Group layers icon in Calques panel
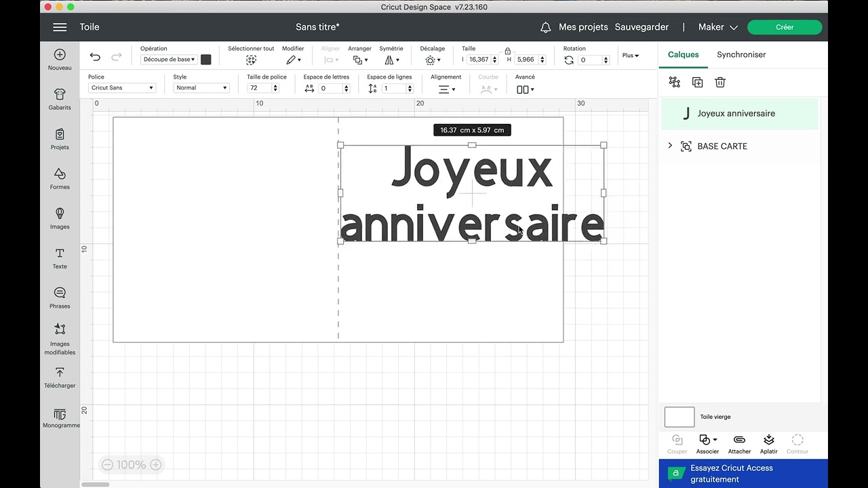The image size is (868, 488). coord(674,82)
